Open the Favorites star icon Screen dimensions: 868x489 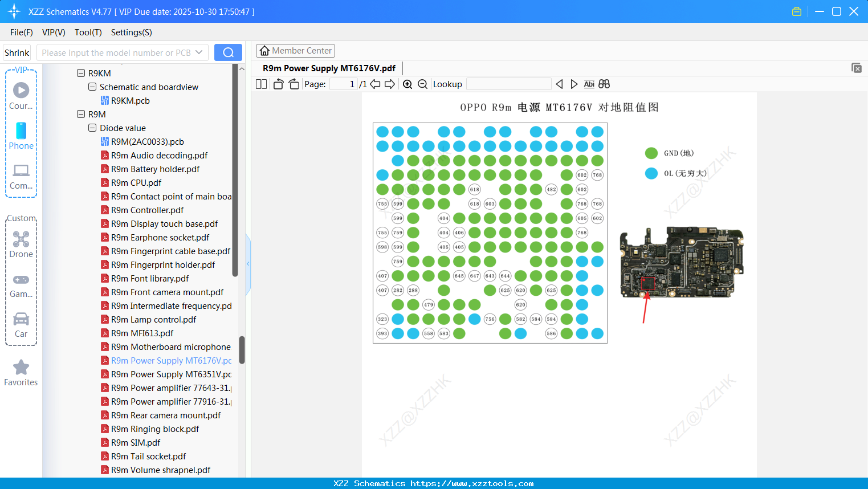[x=21, y=373]
